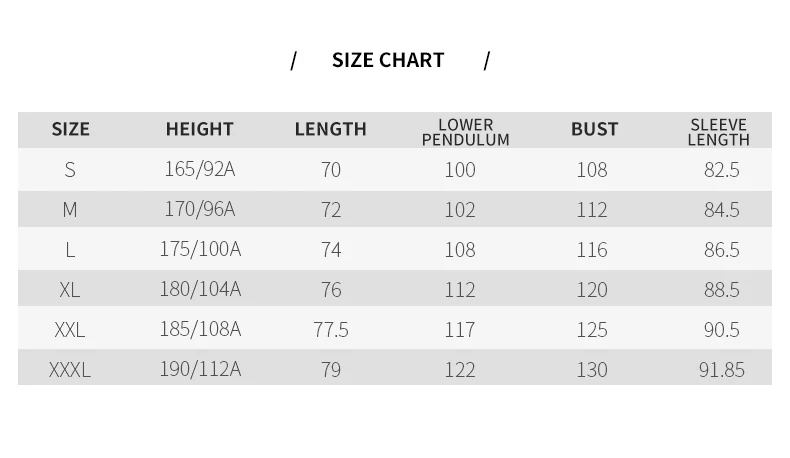This screenshot has height=458, width=790.
Task: Select length value 77.5
Action: click(331, 330)
